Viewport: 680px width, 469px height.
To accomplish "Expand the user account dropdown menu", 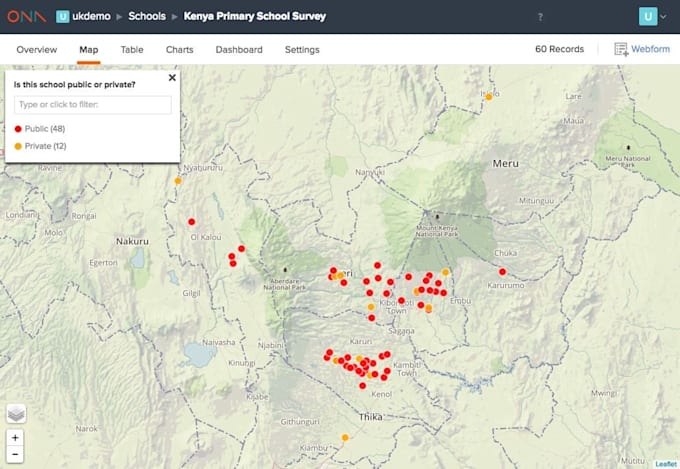I will click(653, 16).
